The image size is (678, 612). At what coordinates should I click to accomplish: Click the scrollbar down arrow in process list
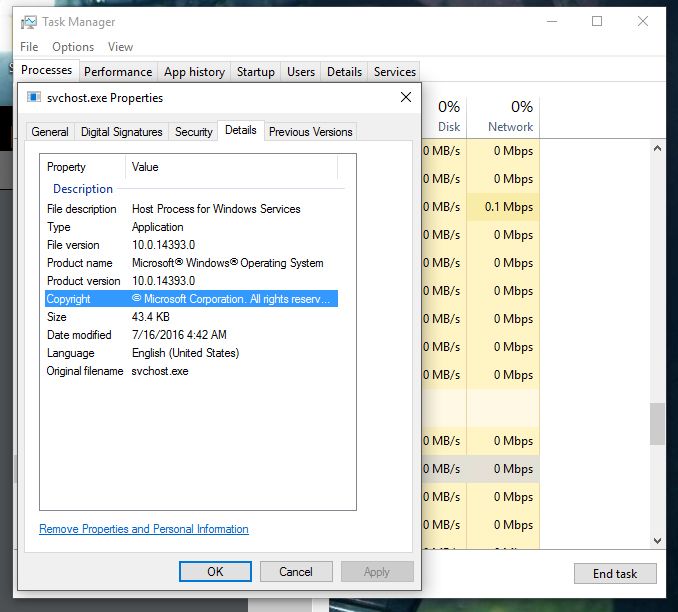tap(657, 541)
